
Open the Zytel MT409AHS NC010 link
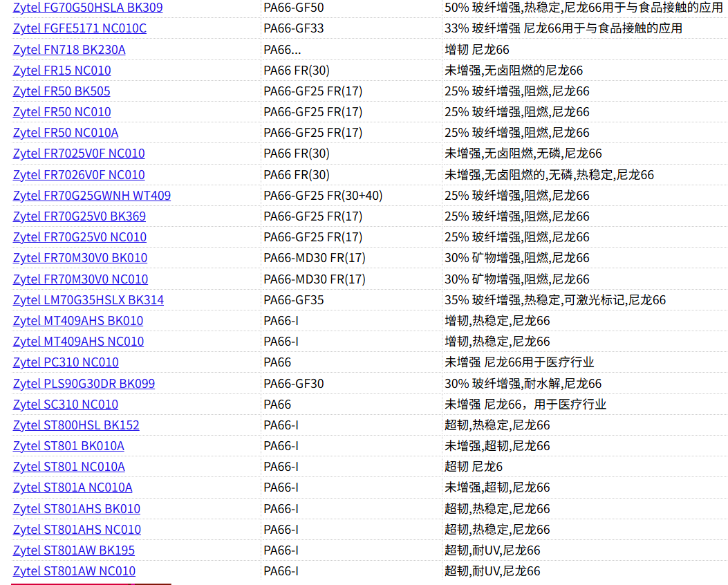coord(78,342)
